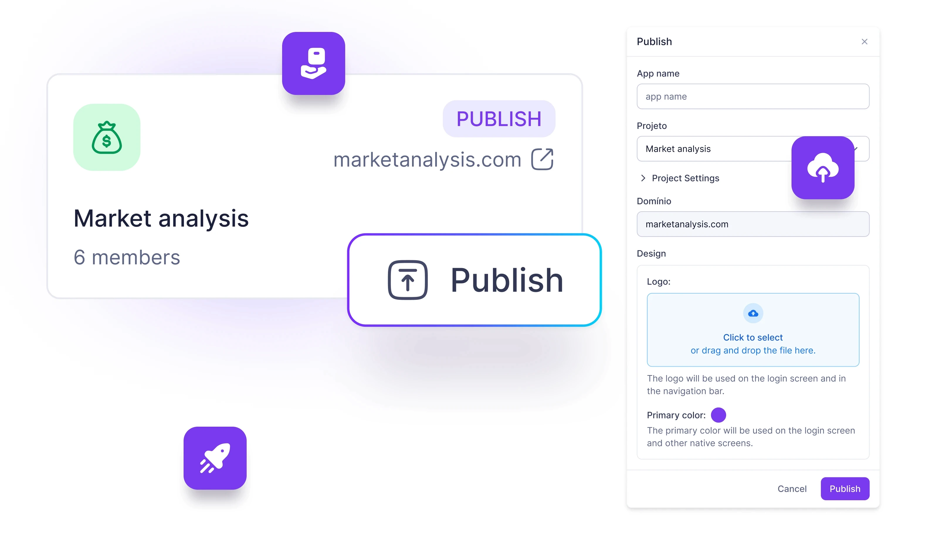Click the App name input field

(x=752, y=96)
